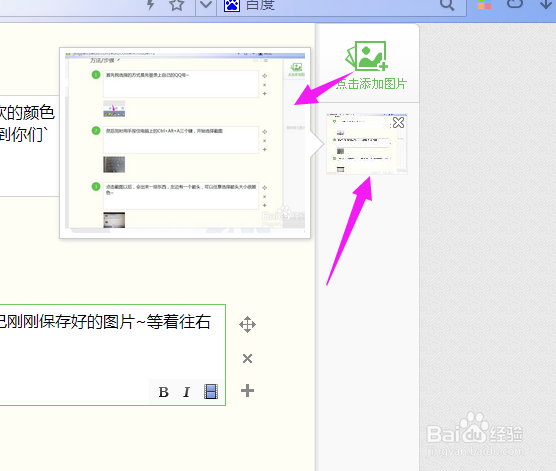Click the 点击添加图片 label

tap(371, 84)
